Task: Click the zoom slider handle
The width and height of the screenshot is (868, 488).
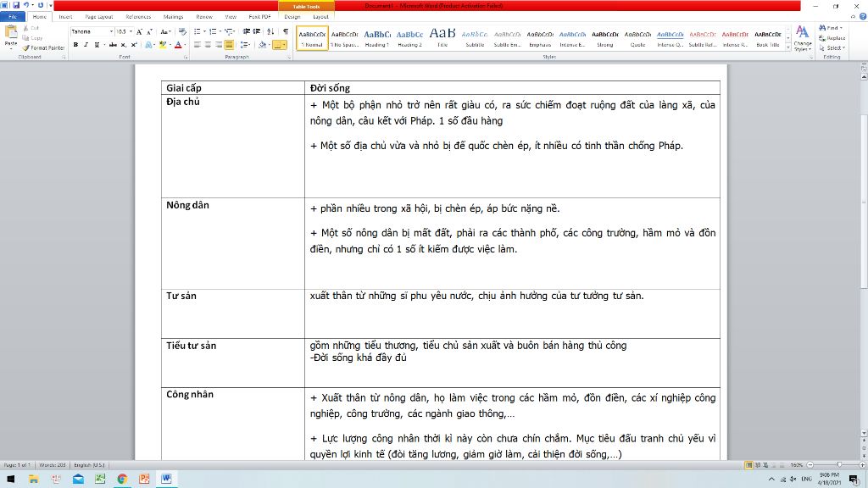Action: (839, 465)
